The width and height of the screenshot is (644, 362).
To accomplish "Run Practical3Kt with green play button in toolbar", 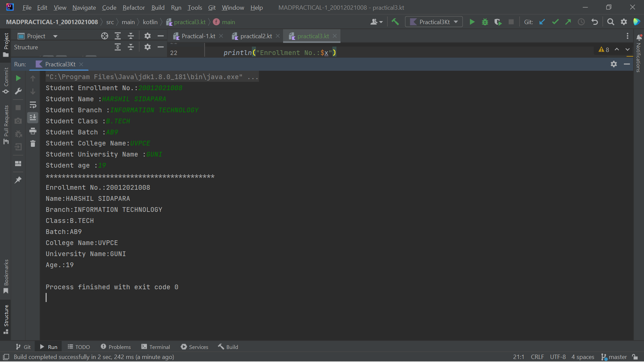I will [472, 22].
